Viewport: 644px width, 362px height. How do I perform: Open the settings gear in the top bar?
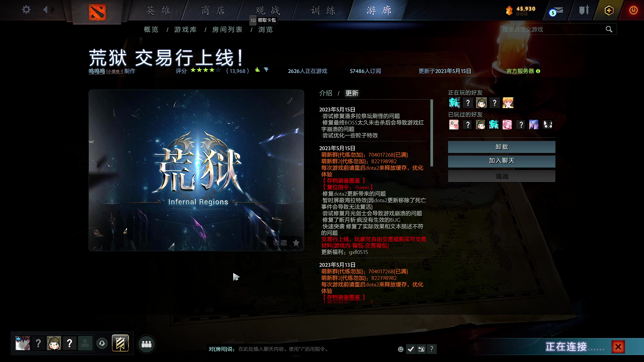click(x=26, y=10)
